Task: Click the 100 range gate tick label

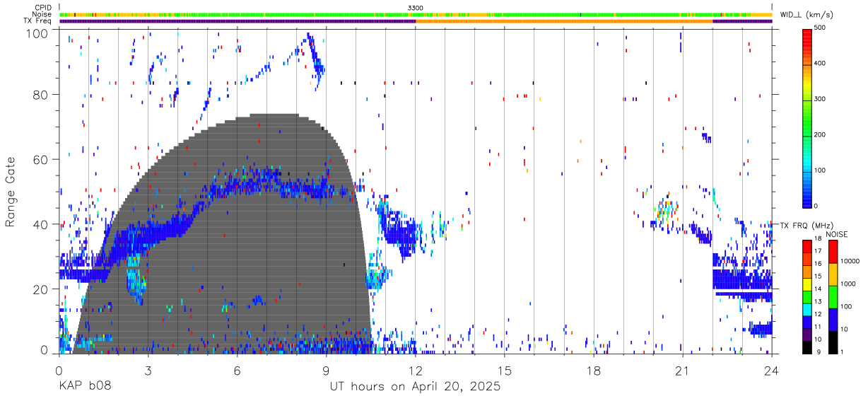Action: click(x=39, y=33)
